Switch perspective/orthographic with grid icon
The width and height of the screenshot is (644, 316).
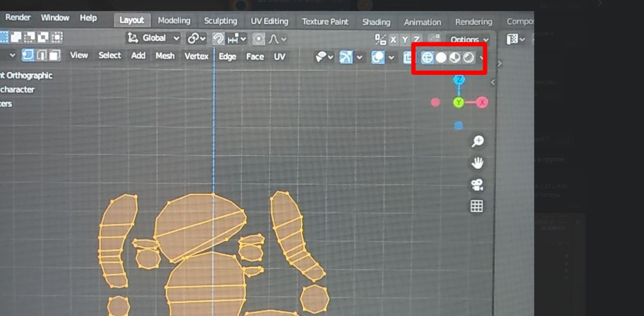(477, 206)
